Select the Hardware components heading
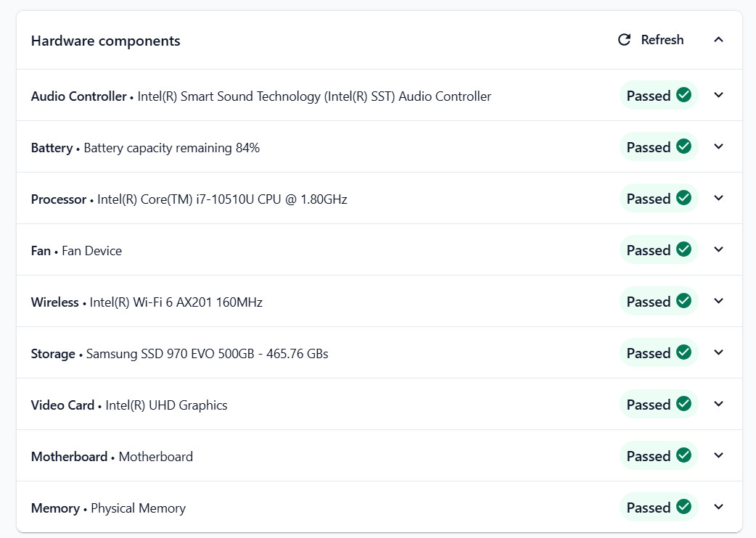The width and height of the screenshot is (756, 538). click(106, 41)
